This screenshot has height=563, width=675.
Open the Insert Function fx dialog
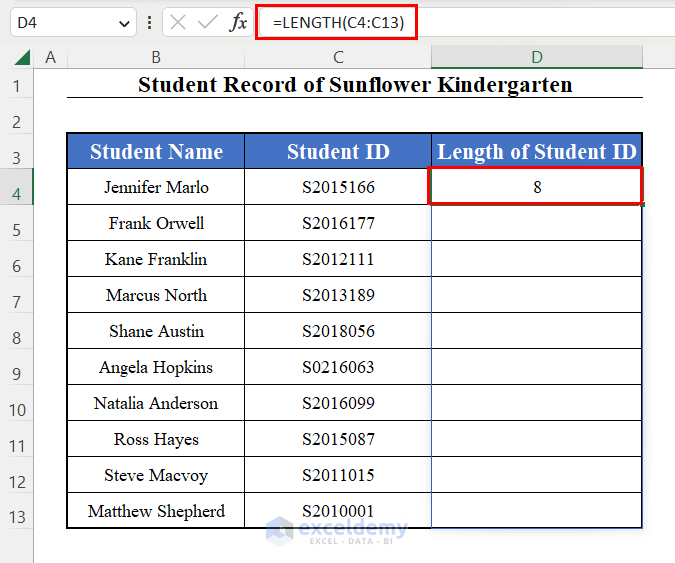click(x=238, y=22)
